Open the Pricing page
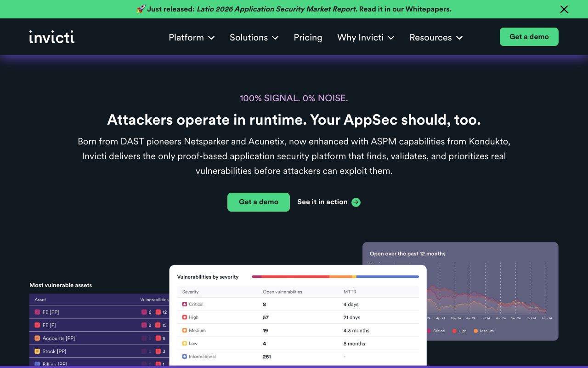Viewport: 588px width, 368px height. [x=308, y=37]
